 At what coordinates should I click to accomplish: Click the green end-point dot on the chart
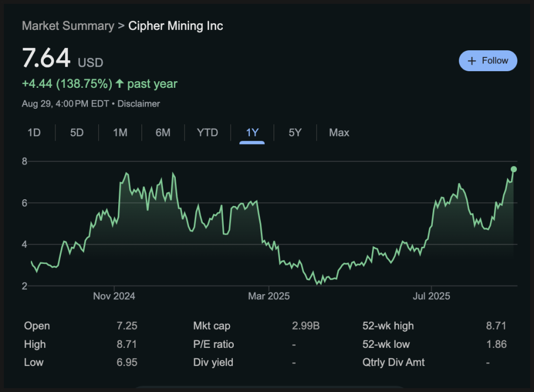click(514, 169)
